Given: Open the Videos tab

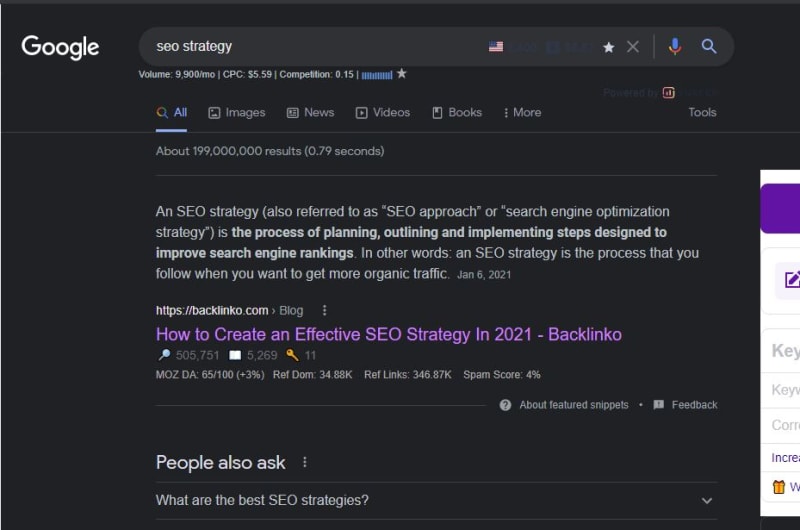Looking at the screenshot, I should point(383,113).
